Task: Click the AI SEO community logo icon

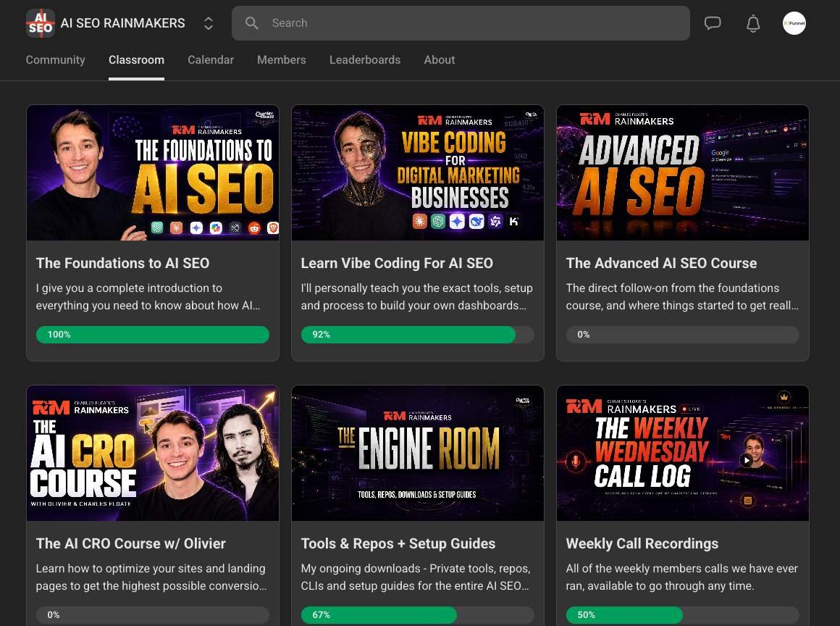Action: click(x=40, y=23)
